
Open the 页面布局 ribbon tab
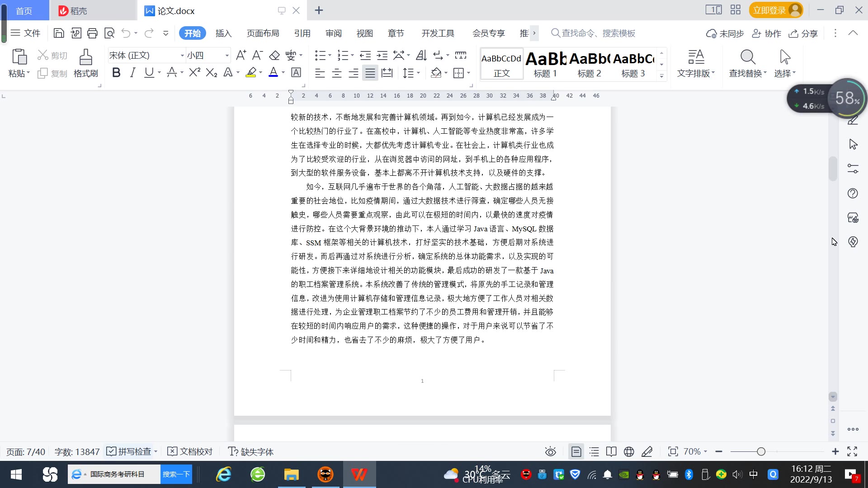tap(263, 33)
